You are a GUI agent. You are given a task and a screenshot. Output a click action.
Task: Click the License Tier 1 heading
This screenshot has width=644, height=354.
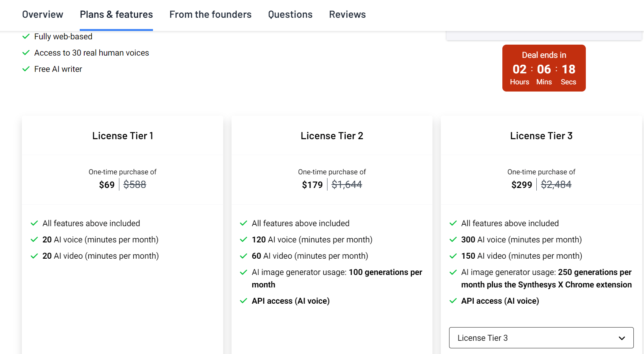point(123,136)
